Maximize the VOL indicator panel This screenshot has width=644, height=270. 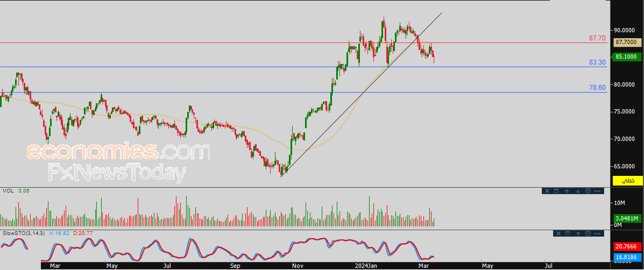pyautogui.click(x=556, y=191)
